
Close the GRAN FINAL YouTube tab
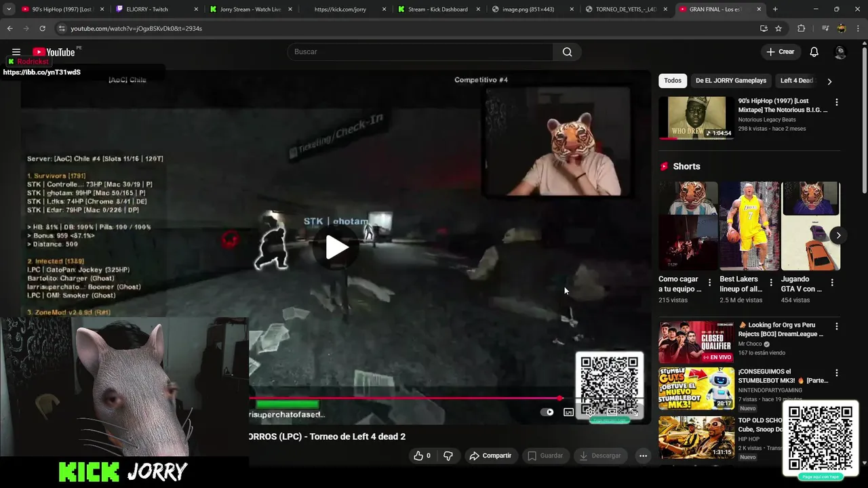point(759,9)
